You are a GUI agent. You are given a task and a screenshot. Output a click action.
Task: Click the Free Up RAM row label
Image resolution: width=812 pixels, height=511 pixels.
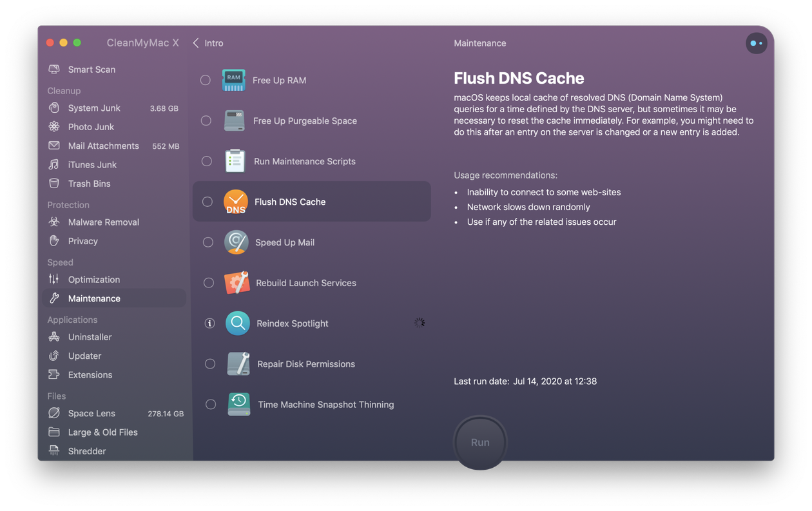coord(279,81)
